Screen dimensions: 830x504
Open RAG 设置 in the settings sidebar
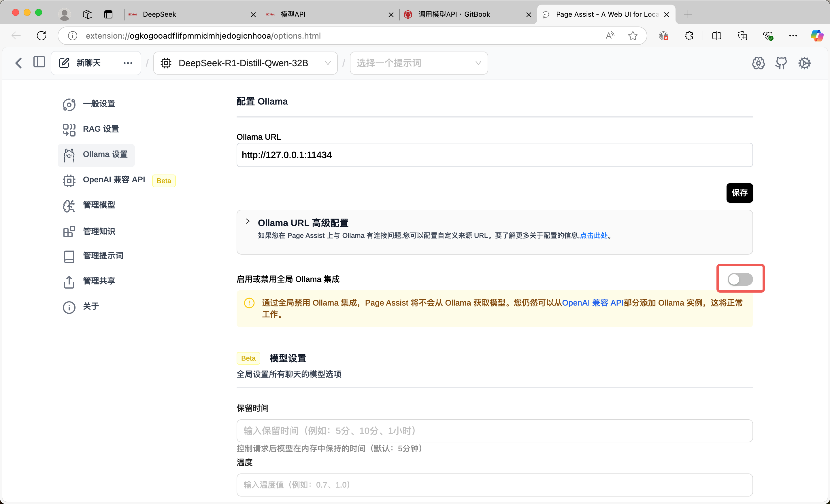pyautogui.click(x=91, y=129)
